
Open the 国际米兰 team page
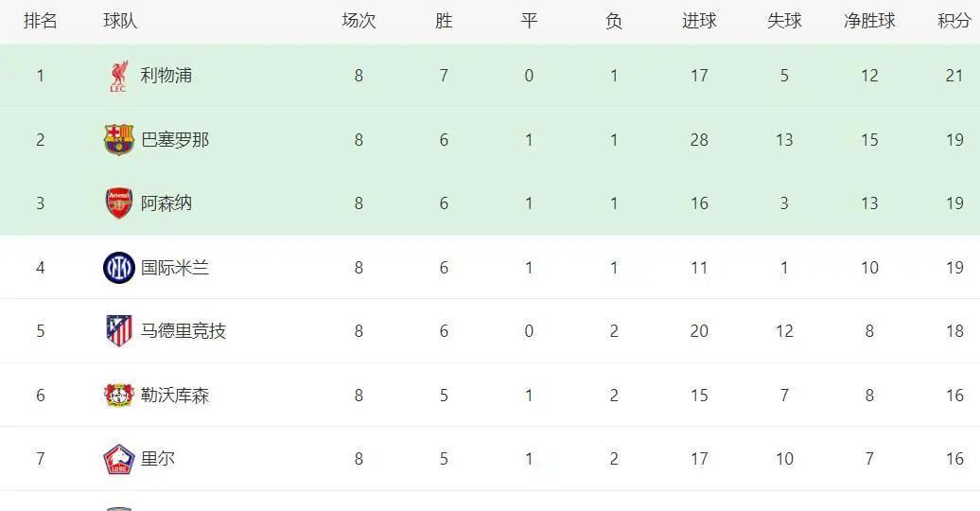(174, 268)
